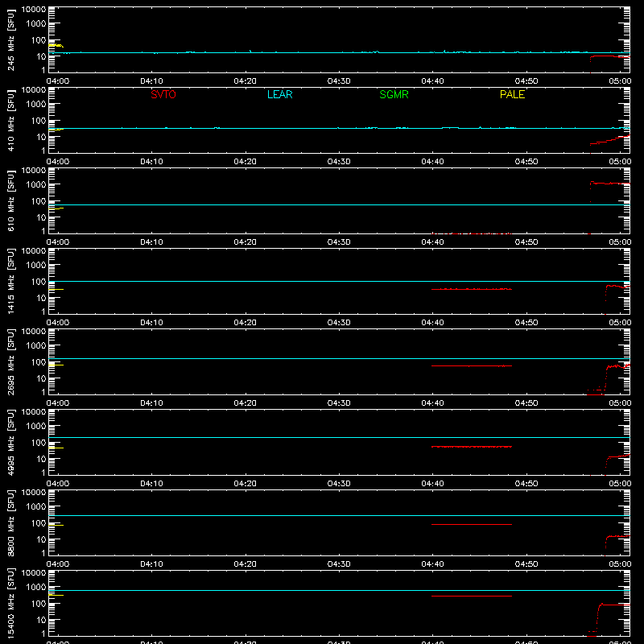
Task: Click 04:30 label under the 245 MHz plot
Action: pos(339,81)
